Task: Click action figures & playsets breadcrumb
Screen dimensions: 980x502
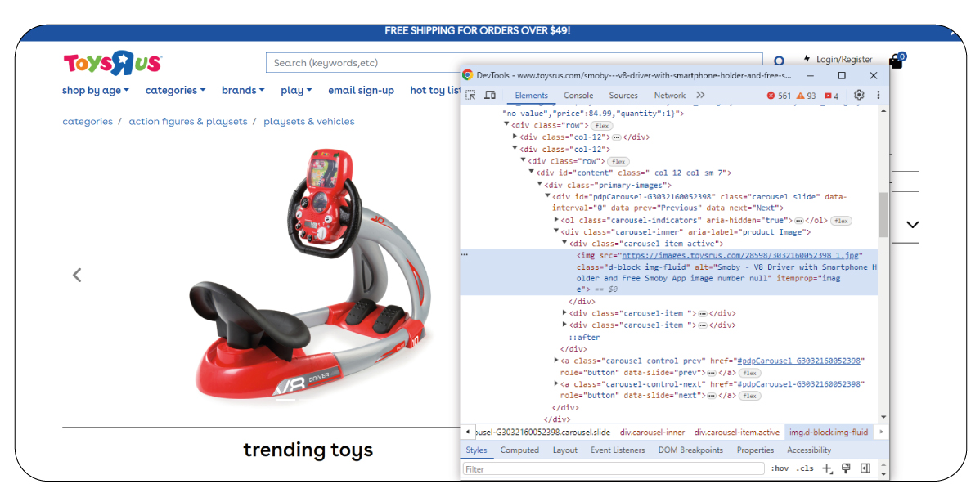Action: pyautogui.click(x=188, y=122)
